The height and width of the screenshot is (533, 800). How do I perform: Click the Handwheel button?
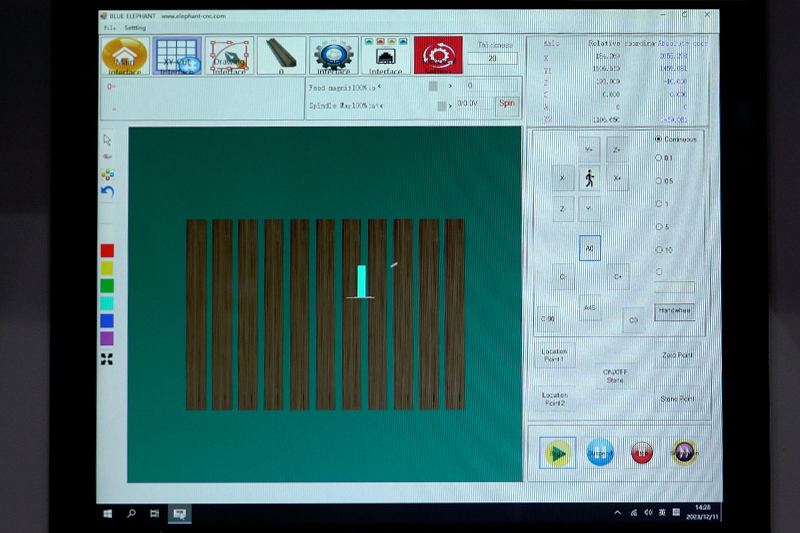pos(674,311)
